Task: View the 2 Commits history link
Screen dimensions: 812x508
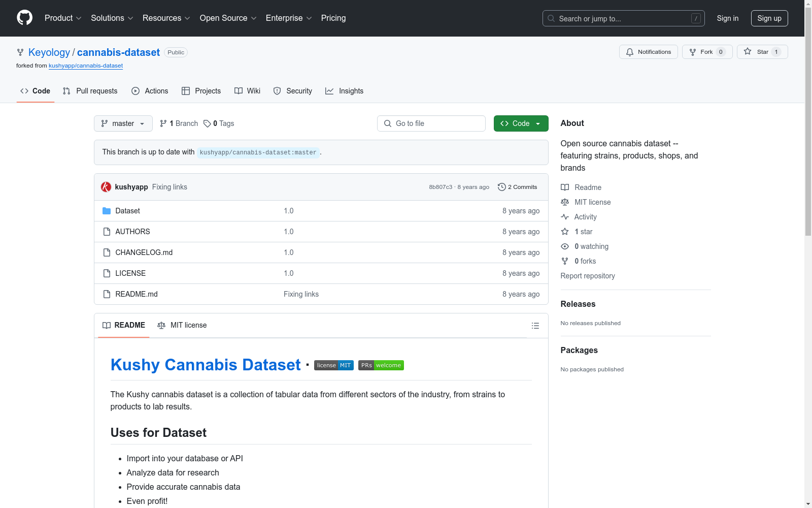Action: point(518,187)
